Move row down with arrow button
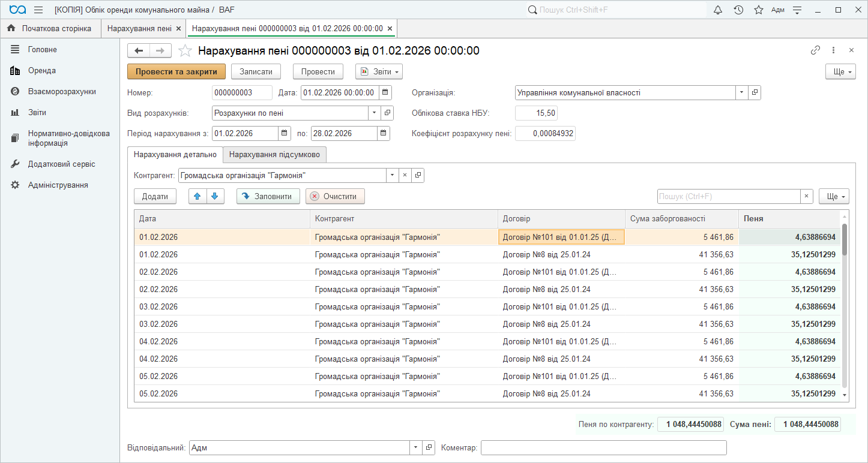 (x=215, y=196)
